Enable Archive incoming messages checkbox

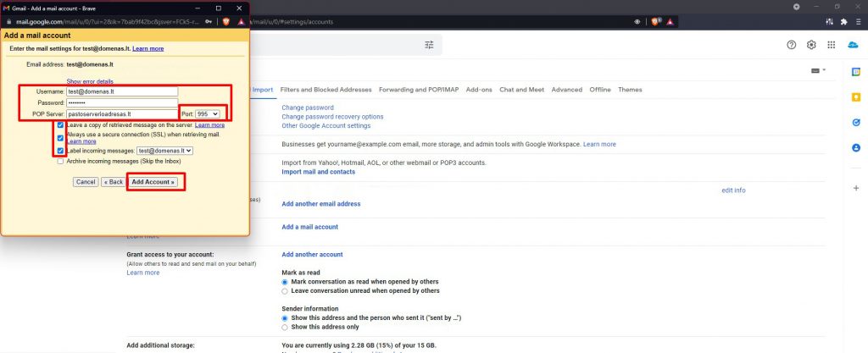tap(60, 162)
